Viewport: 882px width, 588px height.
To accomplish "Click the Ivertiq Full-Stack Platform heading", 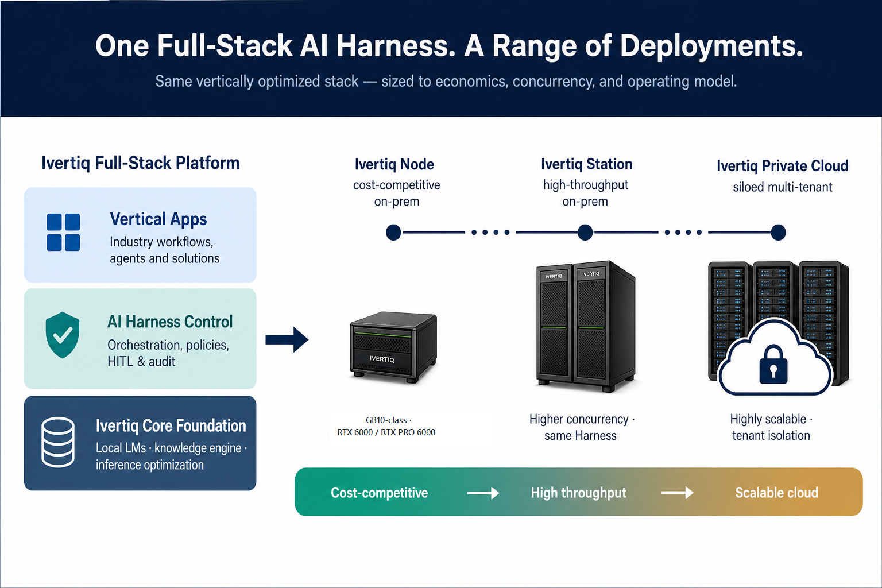I will click(141, 163).
